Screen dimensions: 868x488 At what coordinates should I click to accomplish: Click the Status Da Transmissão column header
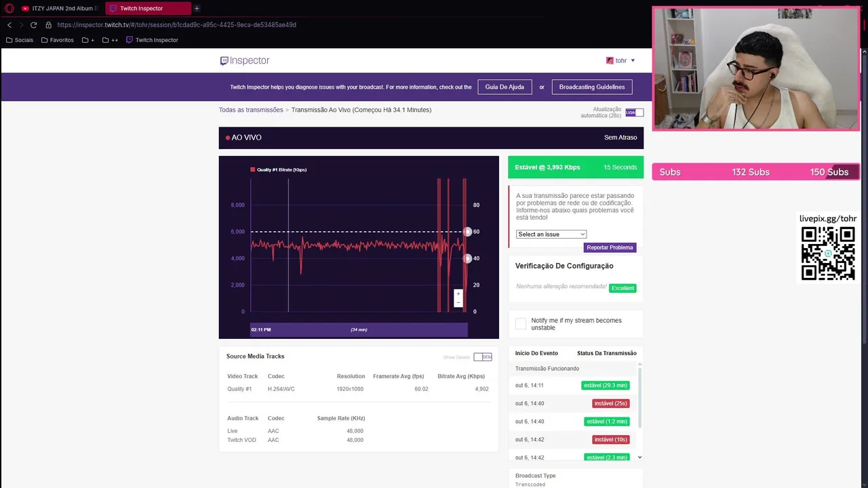(607, 353)
